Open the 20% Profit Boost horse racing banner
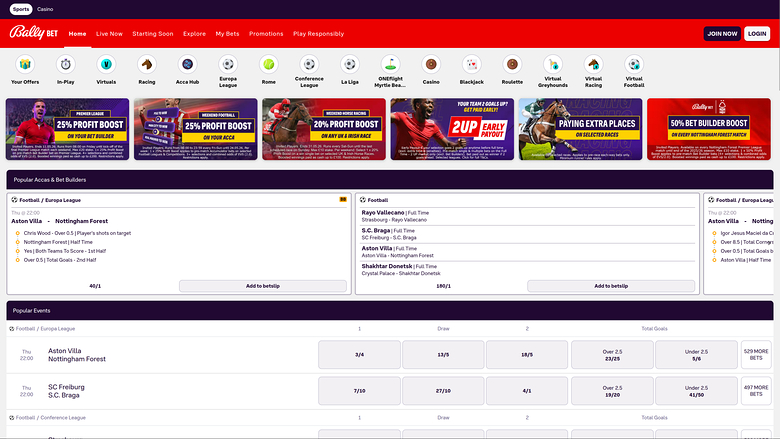This screenshot has height=439, width=780. [x=324, y=129]
